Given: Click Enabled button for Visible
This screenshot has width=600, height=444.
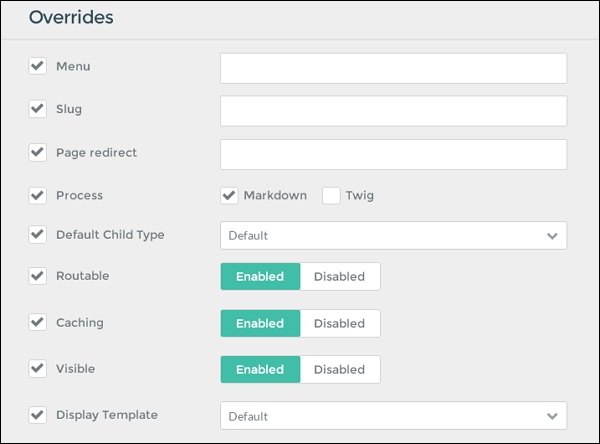Looking at the screenshot, I should point(260,369).
